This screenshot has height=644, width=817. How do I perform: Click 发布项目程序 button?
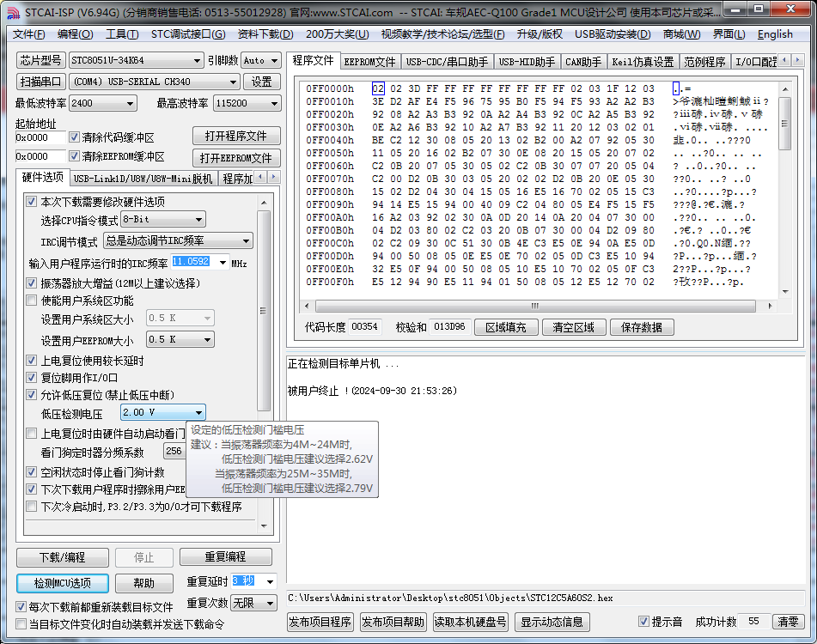(x=320, y=623)
